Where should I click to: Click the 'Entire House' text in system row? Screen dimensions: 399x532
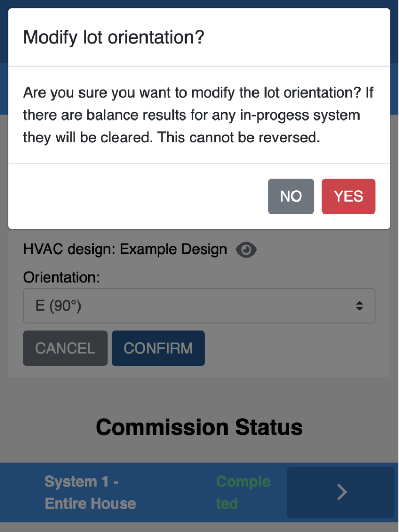[90, 503]
